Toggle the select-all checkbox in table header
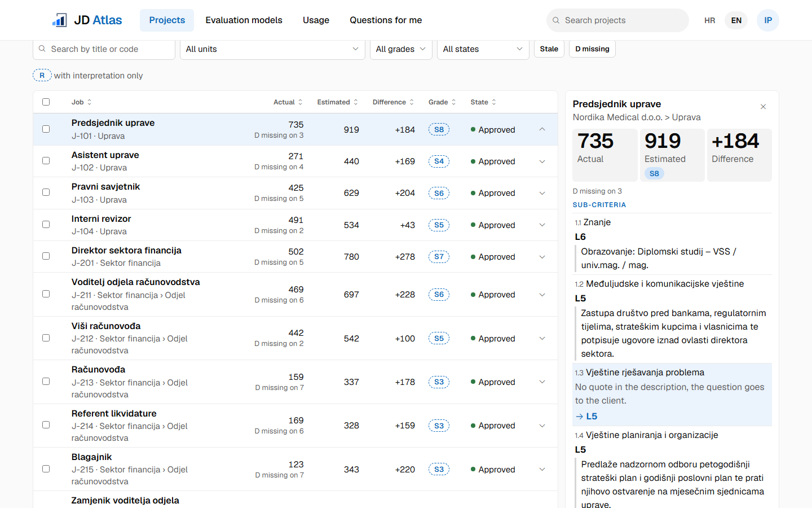 point(46,102)
